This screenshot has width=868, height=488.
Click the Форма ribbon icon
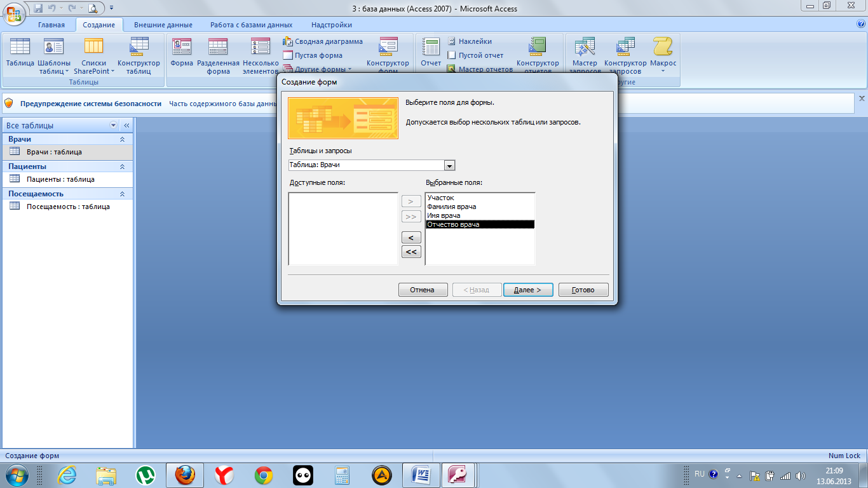pyautogui.click(x=182, y=52)
